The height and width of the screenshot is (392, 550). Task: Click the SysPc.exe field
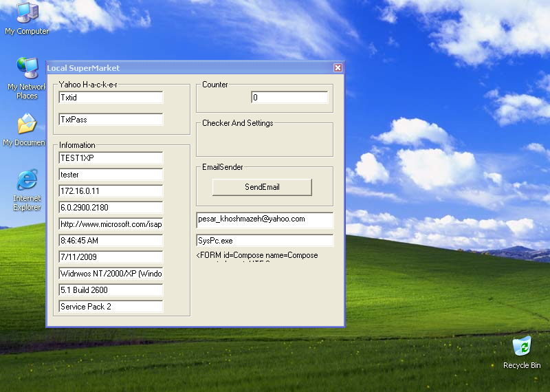point(265,241)
